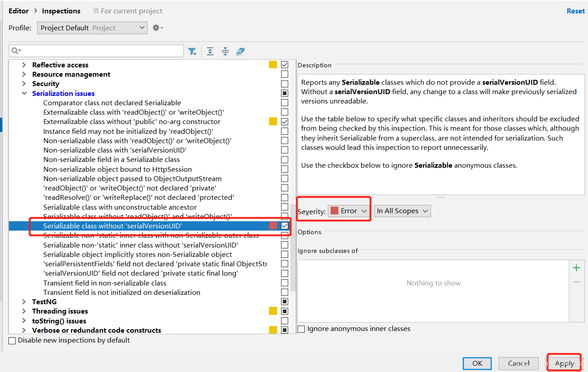588x372 pixels.
Task: Select Non-serializable object bound to HttpSession
Action: [117, 169]
